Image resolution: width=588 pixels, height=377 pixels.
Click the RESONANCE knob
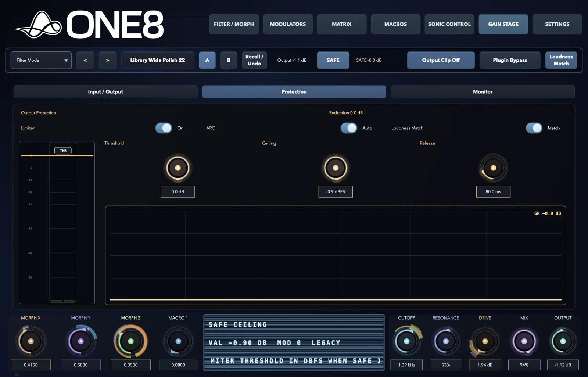446,341
